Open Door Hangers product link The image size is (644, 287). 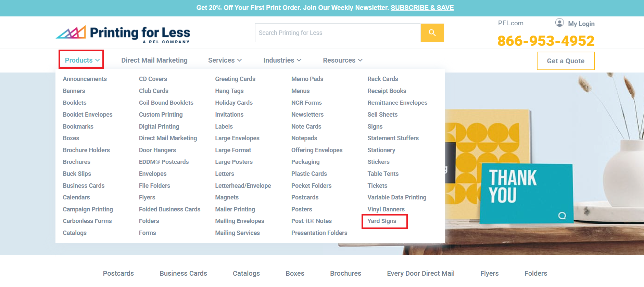pyautogui.click(x=157, y=150)
